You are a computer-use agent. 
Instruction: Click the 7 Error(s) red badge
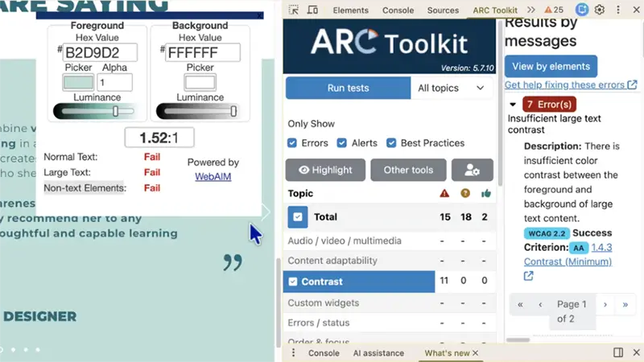549,105
